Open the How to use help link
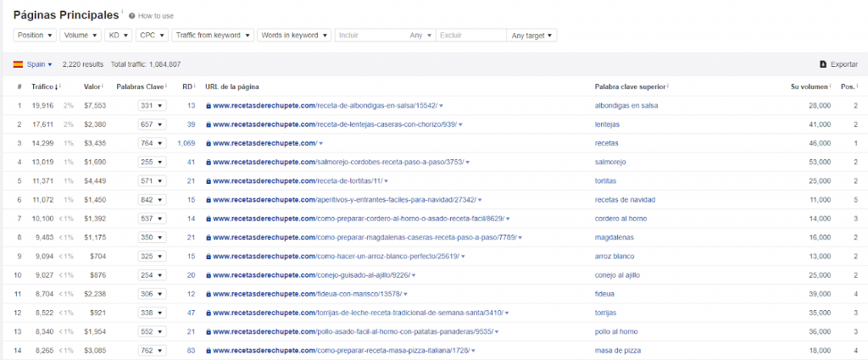868x360 pixels. [156, 16]
